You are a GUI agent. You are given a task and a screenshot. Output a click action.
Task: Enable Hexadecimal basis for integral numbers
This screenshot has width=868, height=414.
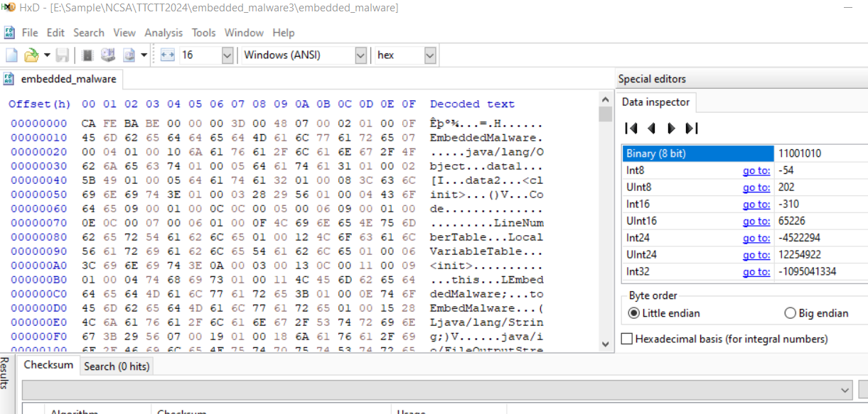[724, 339]
